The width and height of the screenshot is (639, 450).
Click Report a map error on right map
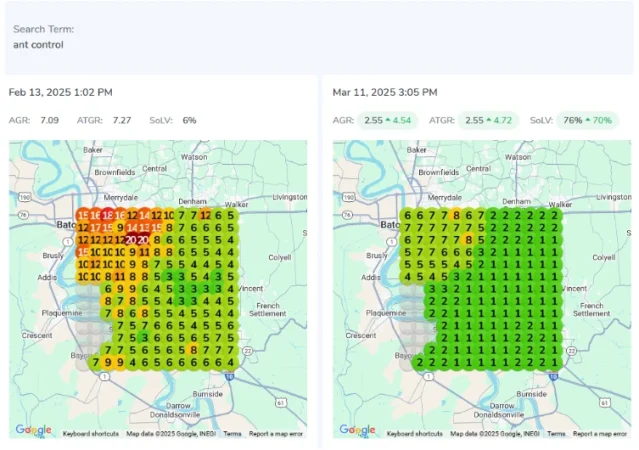tap(600, 434)
